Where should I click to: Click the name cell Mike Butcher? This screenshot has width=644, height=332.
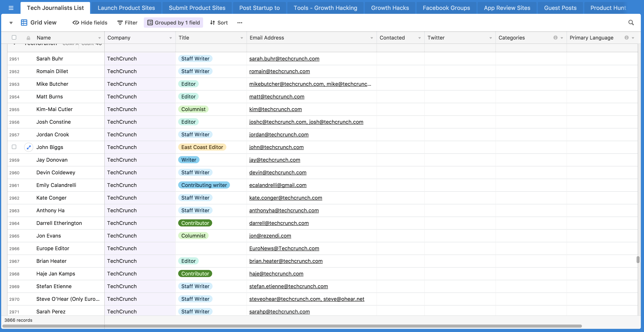[x=52, y=84]
